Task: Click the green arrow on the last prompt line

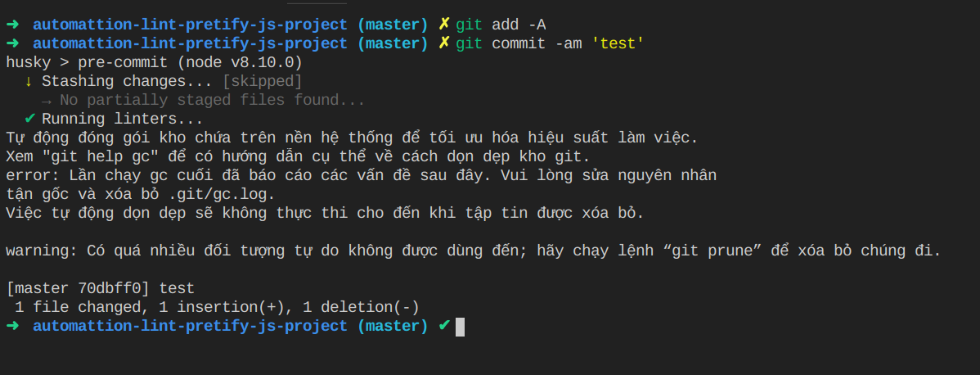Action: [x=12, y=326]
